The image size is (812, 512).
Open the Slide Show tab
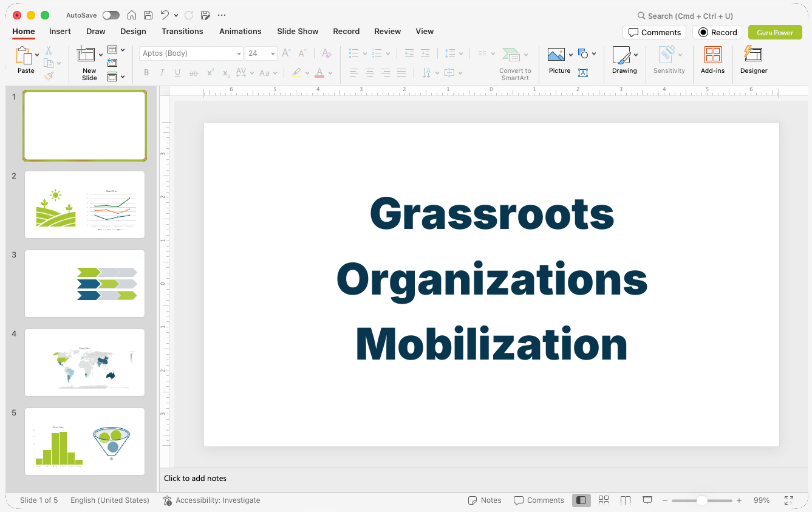(298, 31)
